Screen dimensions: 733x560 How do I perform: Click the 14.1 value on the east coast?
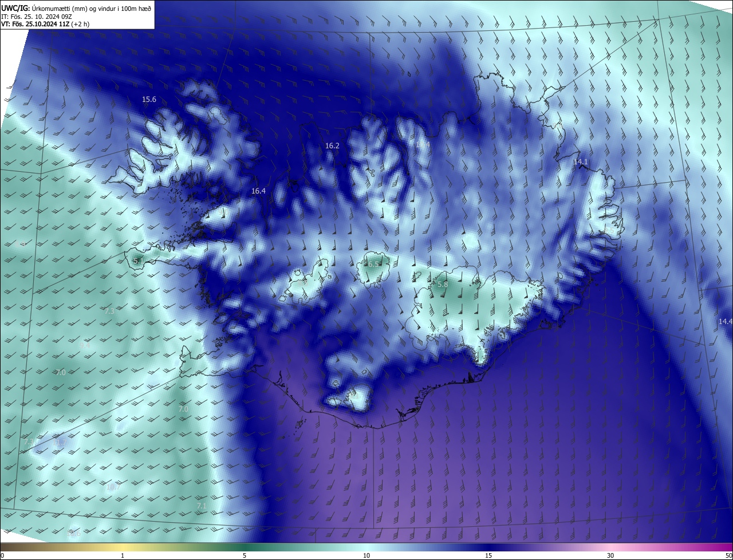pos(581,162)
